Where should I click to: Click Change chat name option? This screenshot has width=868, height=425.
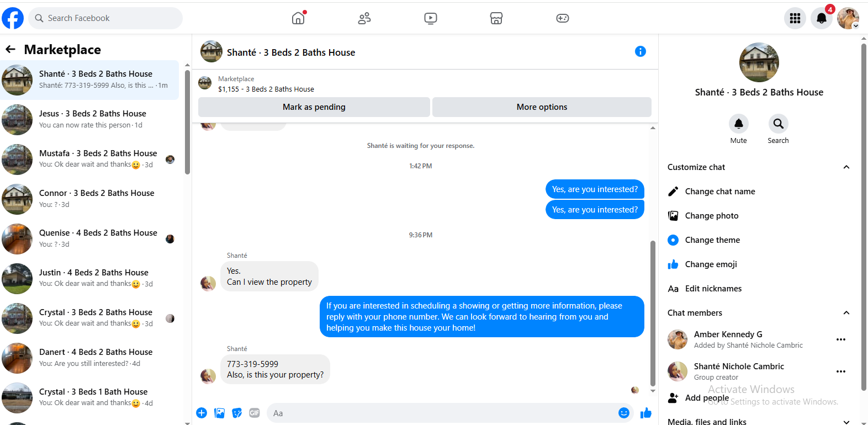(x=759, y=192)
